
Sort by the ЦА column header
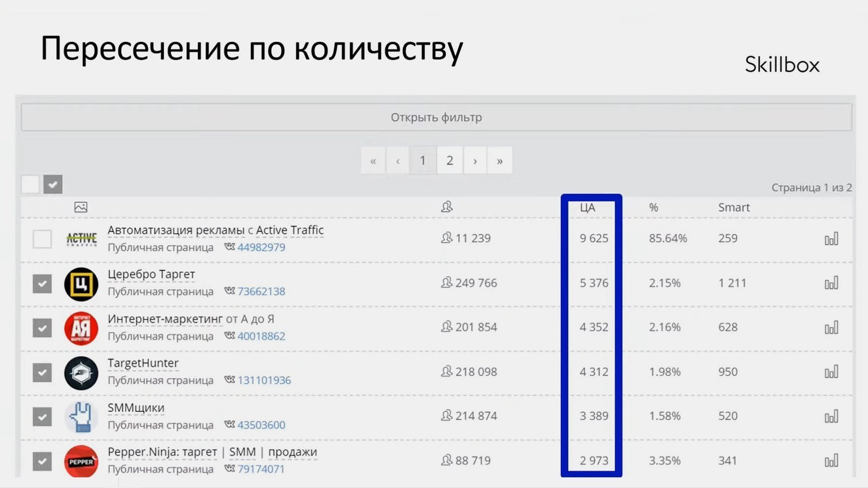587,207
